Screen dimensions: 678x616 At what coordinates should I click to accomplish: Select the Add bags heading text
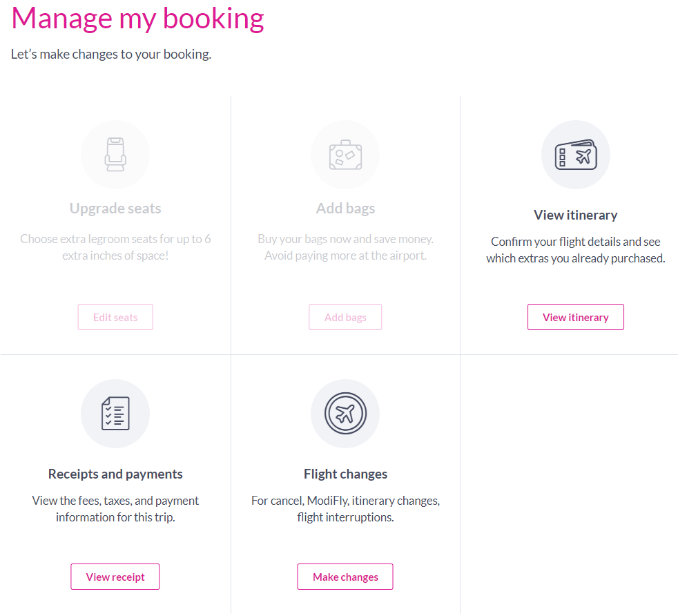345,209
